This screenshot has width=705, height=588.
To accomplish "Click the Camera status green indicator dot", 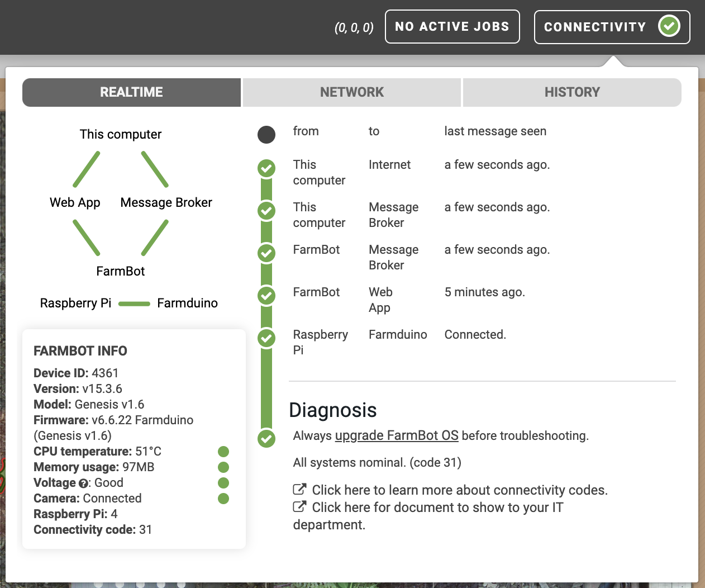I will [223, 499].
